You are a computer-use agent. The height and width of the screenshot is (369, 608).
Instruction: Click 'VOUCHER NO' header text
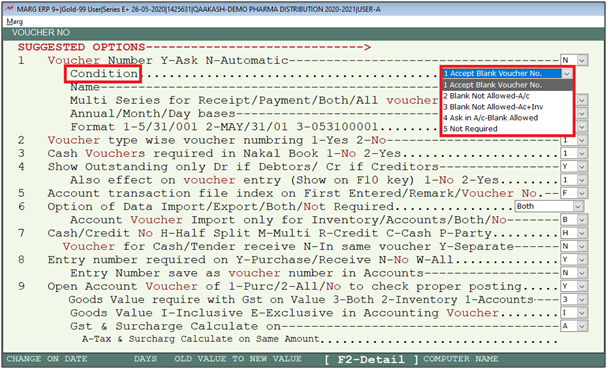point(41,33)
